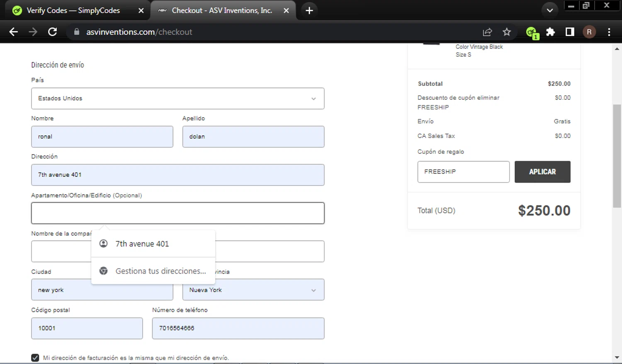The image size is (622, 364).
Task: Share this page icon
Action: pos(487,32)
